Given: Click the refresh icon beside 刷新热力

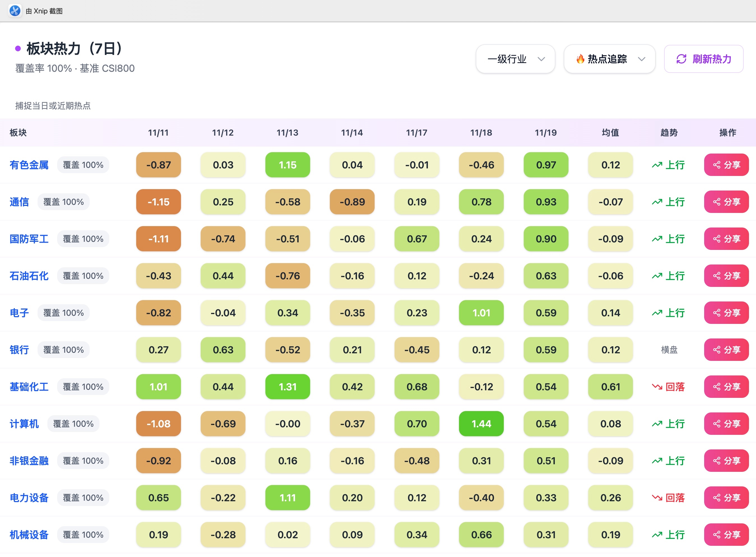Looking at the screenshot, I should click(x=681, y=59).
